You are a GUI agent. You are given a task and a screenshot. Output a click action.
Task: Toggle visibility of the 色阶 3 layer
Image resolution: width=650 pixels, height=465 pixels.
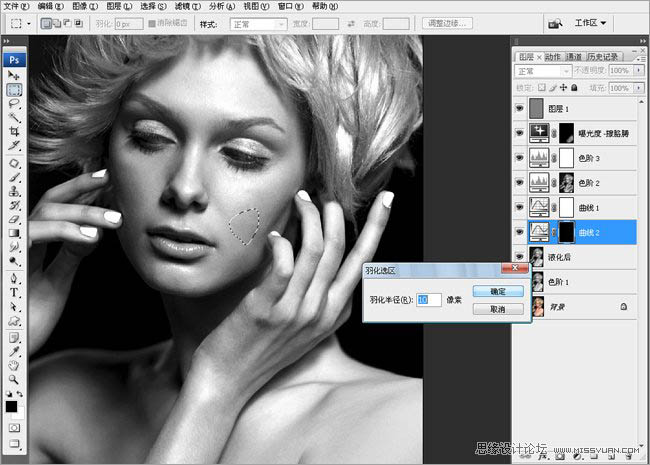coord(519,157)
